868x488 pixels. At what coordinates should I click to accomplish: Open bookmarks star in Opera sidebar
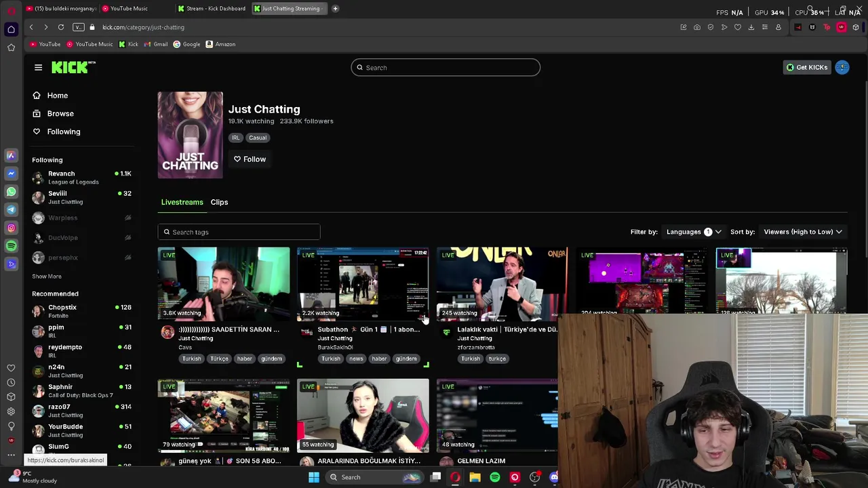tap(11, 47)
